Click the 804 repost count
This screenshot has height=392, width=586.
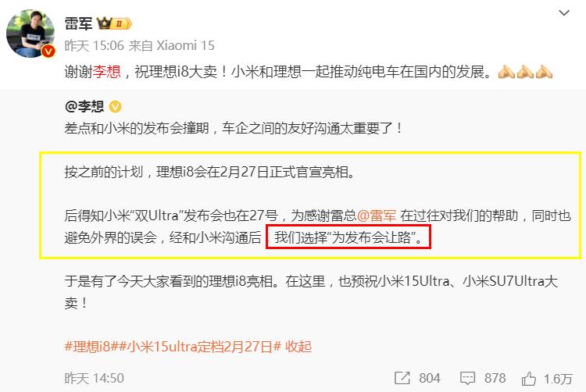(430, 378)
